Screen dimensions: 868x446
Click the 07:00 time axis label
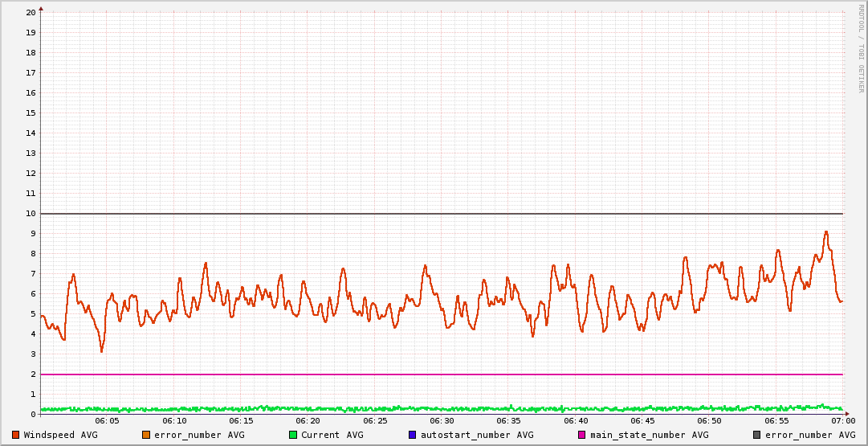click(842, 421)
